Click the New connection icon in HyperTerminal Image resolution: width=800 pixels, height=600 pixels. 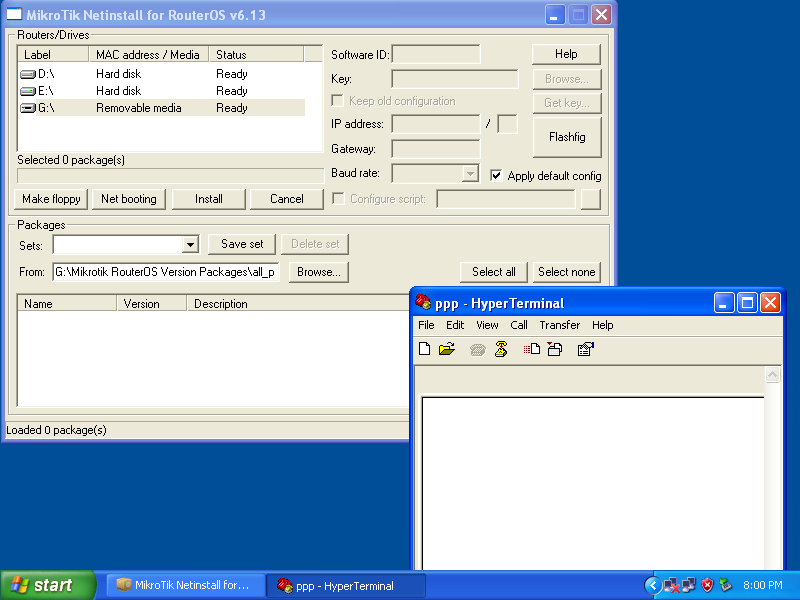tap(424, 349)
